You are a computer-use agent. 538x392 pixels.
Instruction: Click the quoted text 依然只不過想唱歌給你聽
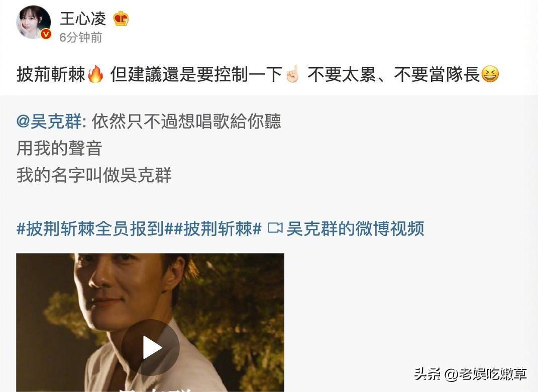coord(187,121)
